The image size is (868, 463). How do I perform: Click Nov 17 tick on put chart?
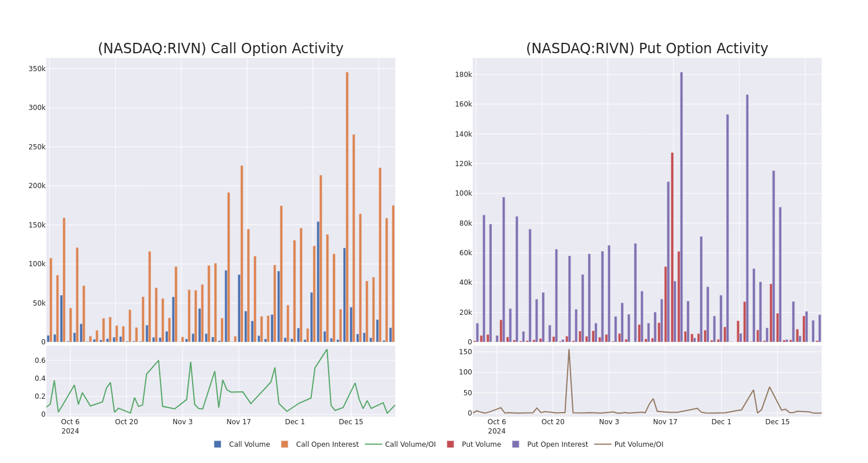click(665, 422)
